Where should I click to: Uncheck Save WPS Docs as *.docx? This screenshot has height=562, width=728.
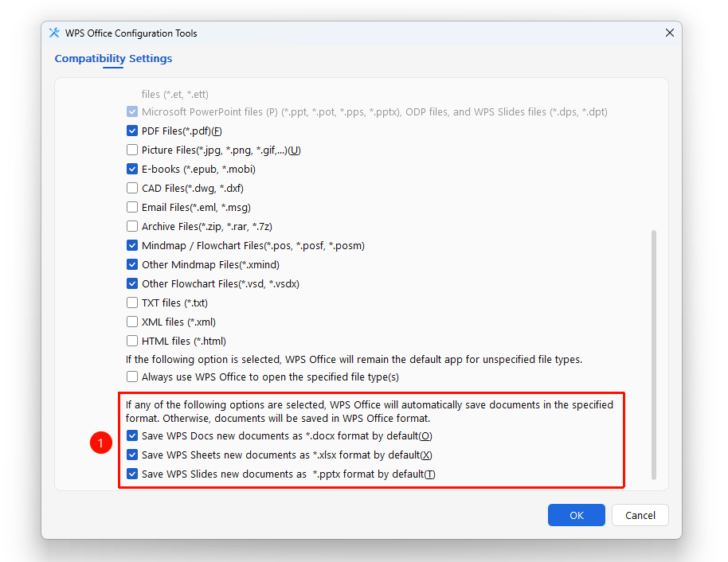pyautogui.click(x=132, y=435)
